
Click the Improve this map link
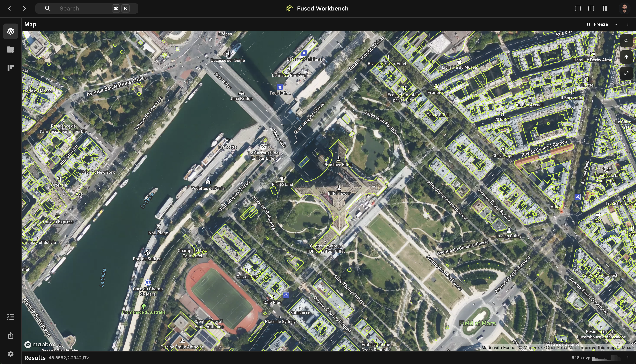597,347
